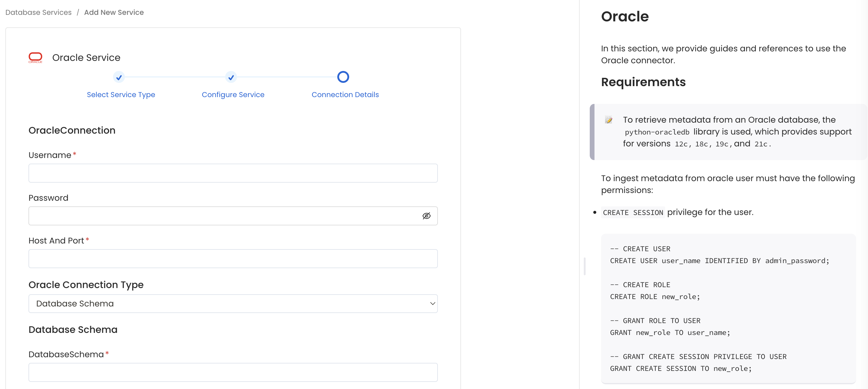Select the Configure Service step label
This screenshot has width=868, height=389.
(233, 94)
